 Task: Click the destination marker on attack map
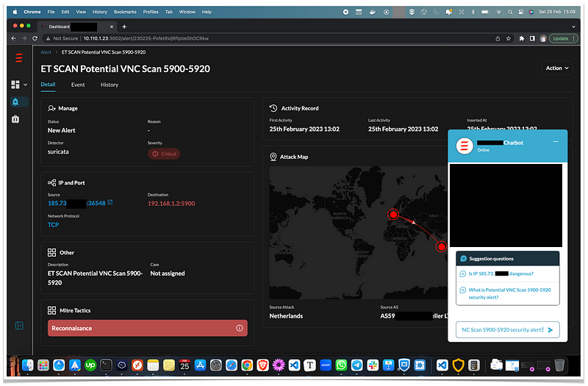442,247
